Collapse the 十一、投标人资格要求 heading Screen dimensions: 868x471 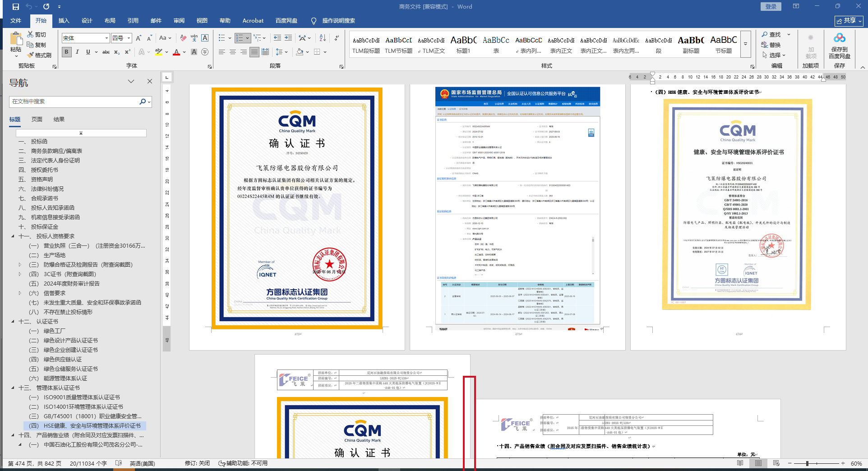pyautogui.click(x=13, y=236)
